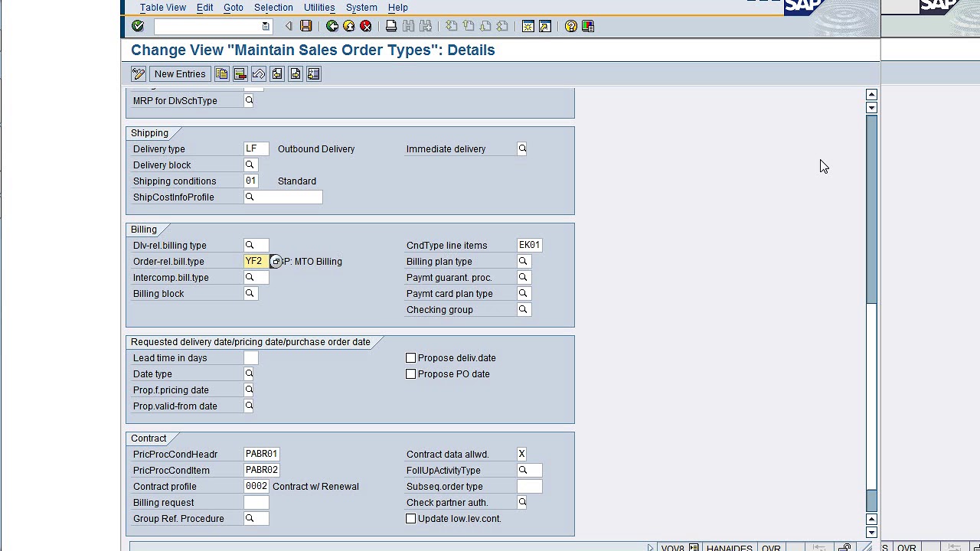Toggle Update low.lev.cont. checkbox
The image size is (980, 551).
tap(411, 519)
